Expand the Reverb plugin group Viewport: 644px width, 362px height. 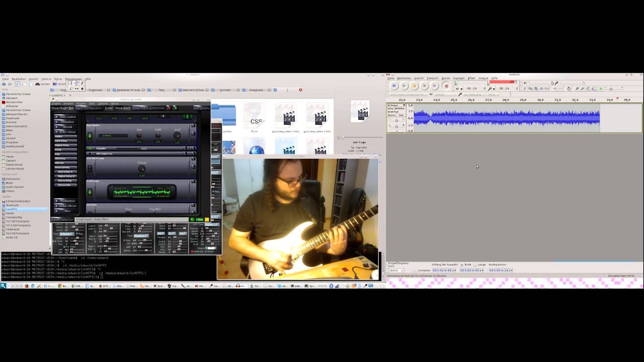pyautogui.click(x=66, y=127)
